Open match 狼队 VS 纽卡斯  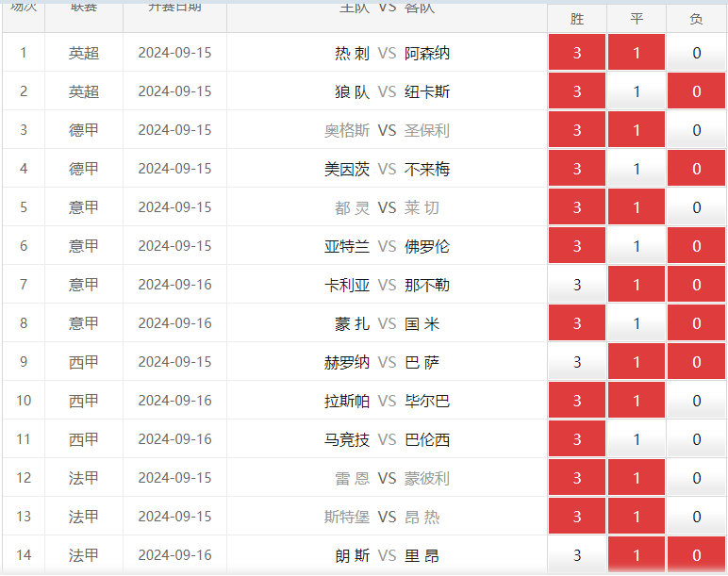click(x=392, y=91)
